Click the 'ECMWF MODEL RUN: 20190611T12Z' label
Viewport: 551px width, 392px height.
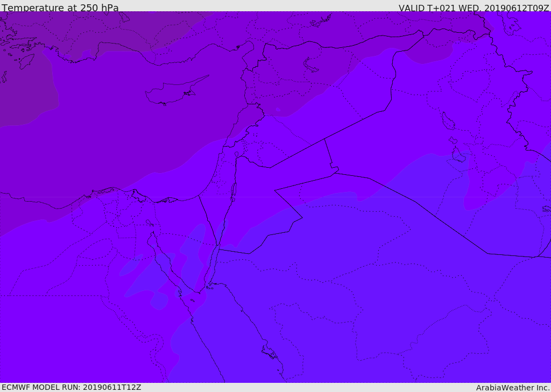pos(72,387)
